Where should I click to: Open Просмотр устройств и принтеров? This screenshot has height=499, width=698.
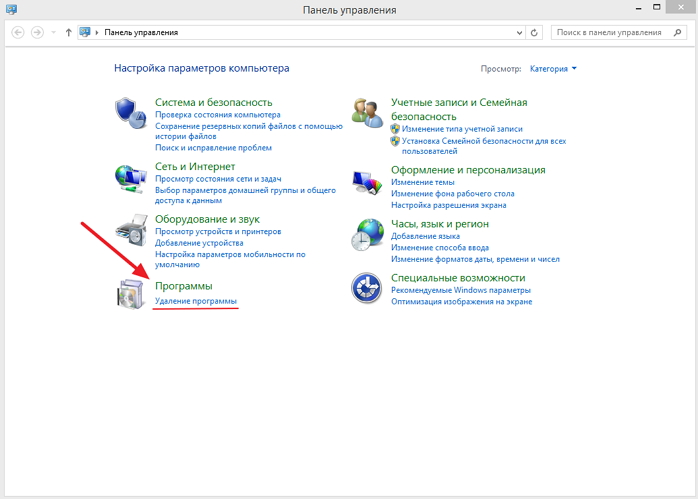[218, 231]
